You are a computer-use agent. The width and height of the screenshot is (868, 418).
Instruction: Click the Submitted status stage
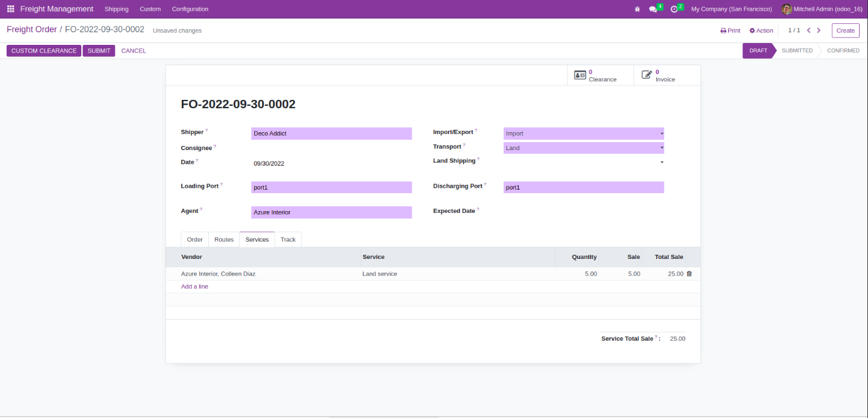click(797, 51)
